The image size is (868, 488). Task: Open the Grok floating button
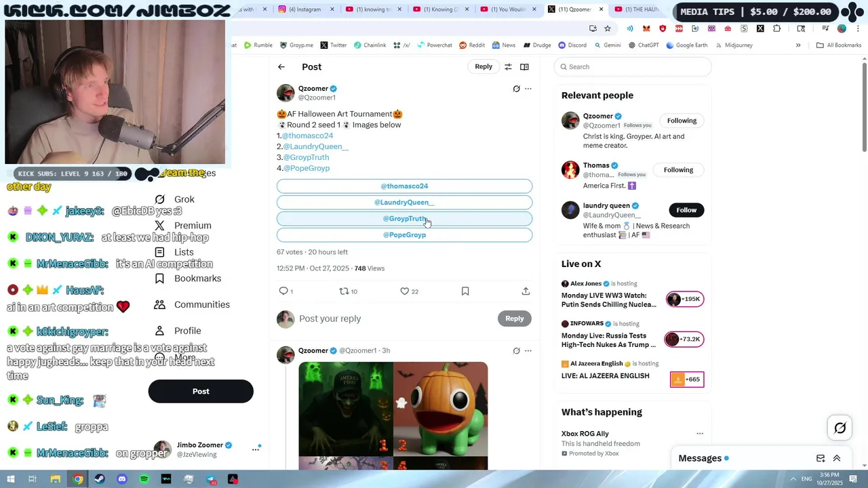840,428
